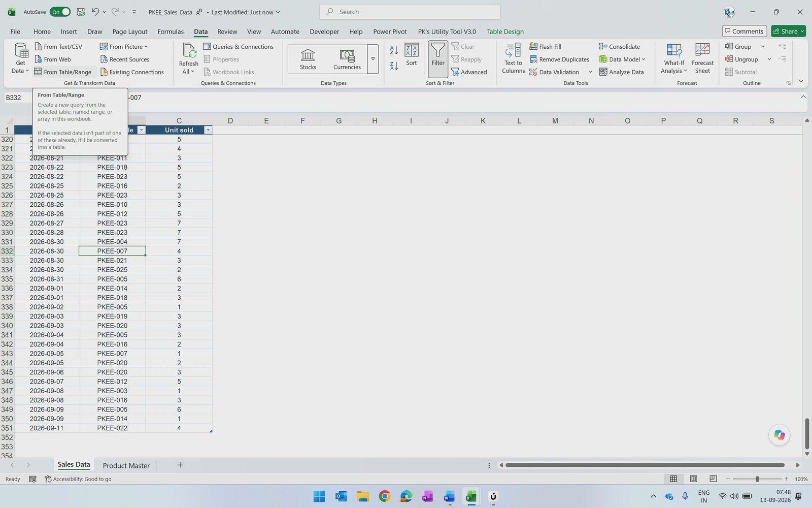The height and width of the screenshot is (508, 812).
Task: Open PK's Utility Tool V3.0 tab
Action: tap(447, 31)
